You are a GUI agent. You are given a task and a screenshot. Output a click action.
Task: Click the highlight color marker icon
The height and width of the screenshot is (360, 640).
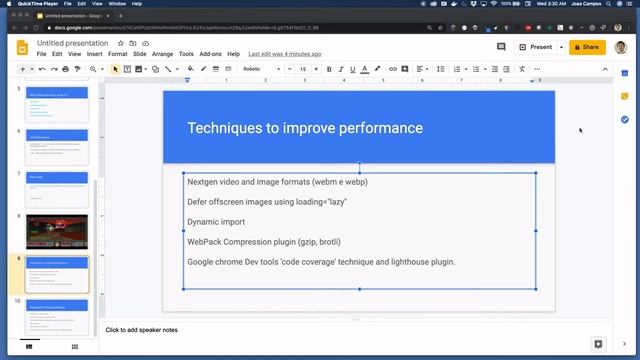(x=378, y=69)
